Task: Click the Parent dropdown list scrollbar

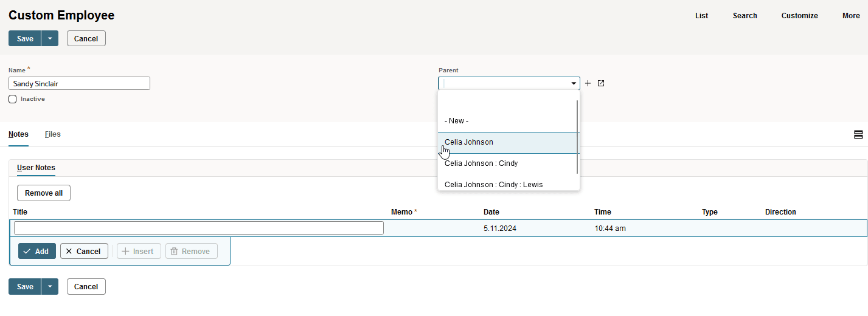Action: [x=577, y=137]
